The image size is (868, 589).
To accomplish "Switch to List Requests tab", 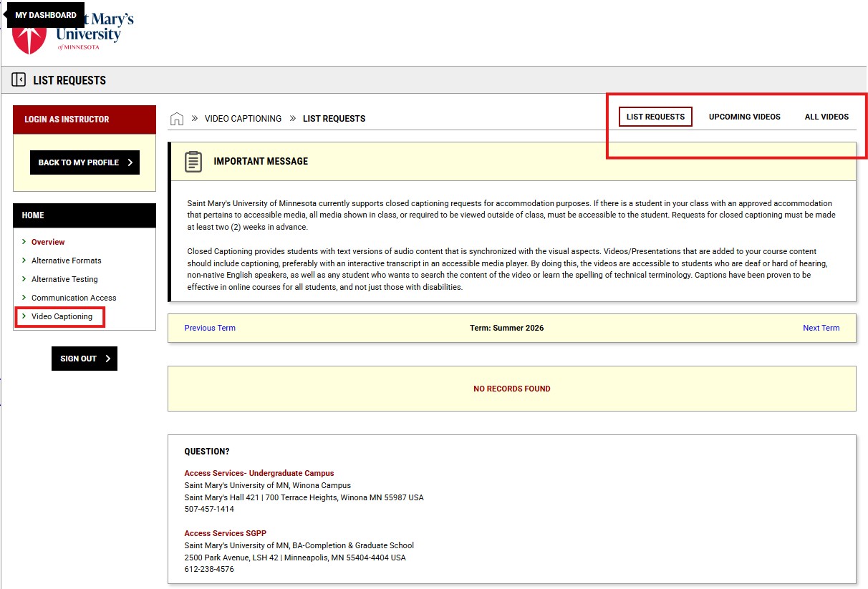I will coord(655,117).
